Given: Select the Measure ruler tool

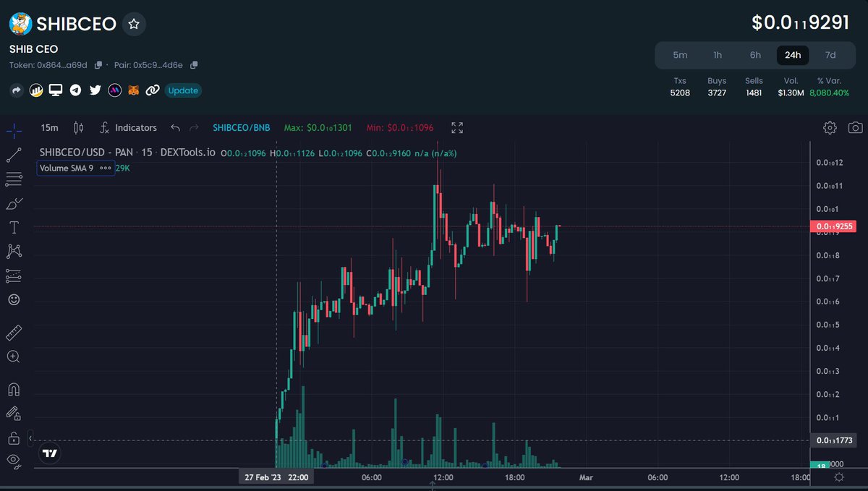Looking at the screenshot, I should (x=15, y=332).
